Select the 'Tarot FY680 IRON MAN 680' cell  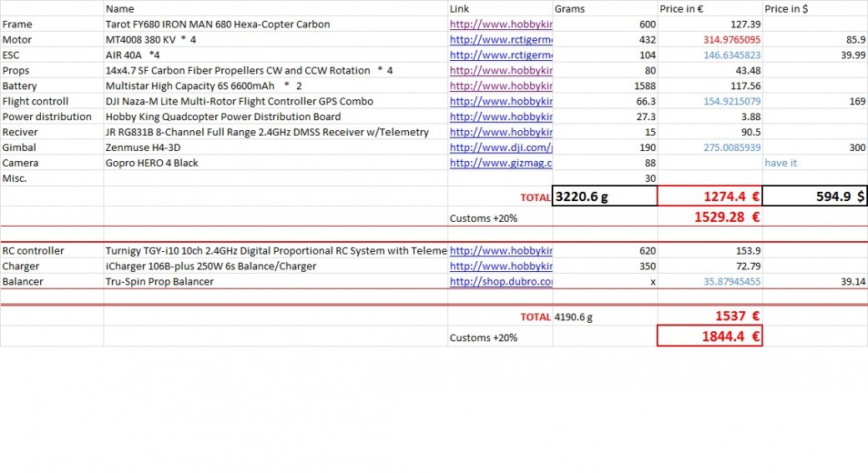tap(275, 24)
